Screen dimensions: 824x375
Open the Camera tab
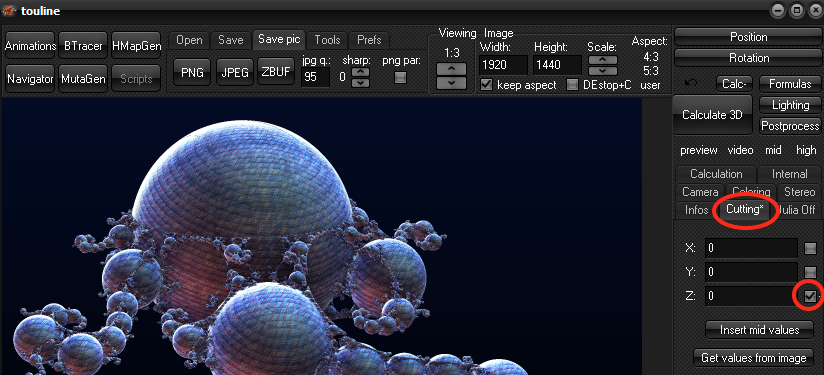(700, 192)
